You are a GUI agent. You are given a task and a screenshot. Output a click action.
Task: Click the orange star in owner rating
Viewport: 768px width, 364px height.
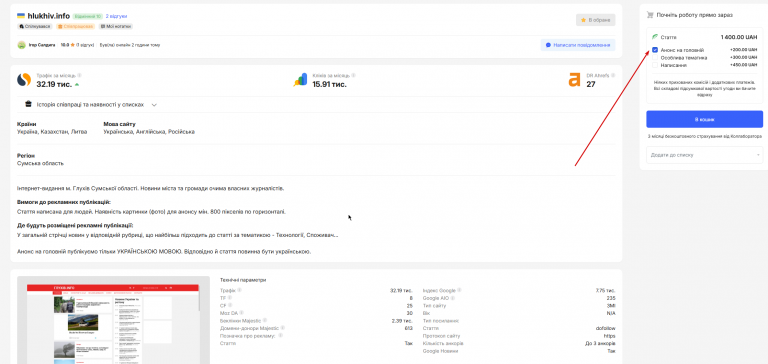point(72,45)
